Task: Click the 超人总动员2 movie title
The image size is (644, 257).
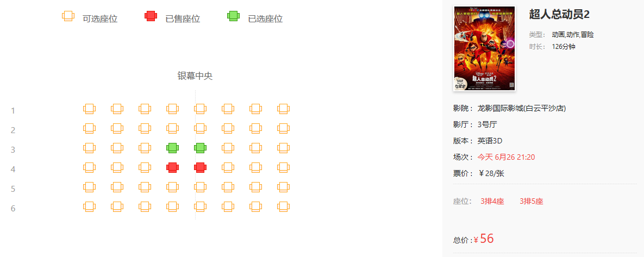Action: click(559, 14)
